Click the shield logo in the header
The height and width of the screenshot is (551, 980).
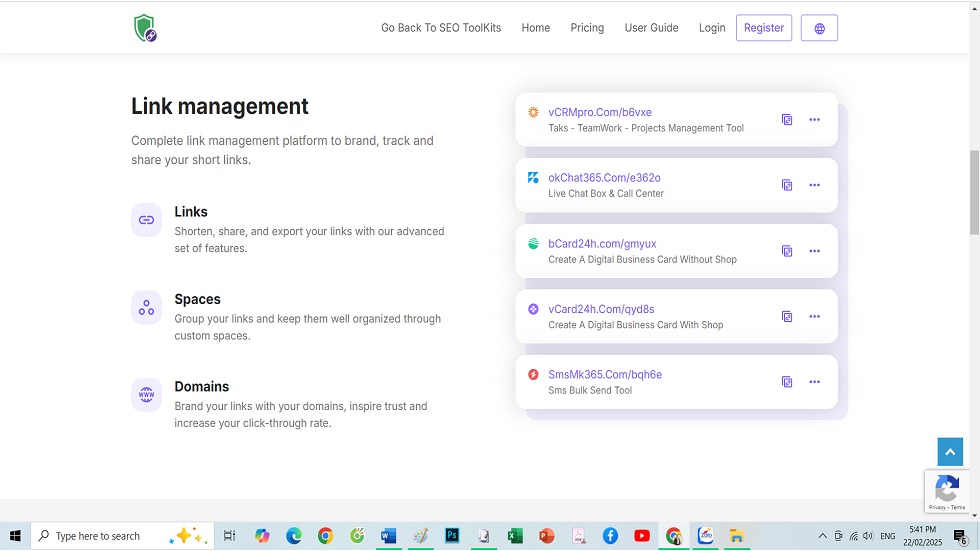[x=145, y=28]
